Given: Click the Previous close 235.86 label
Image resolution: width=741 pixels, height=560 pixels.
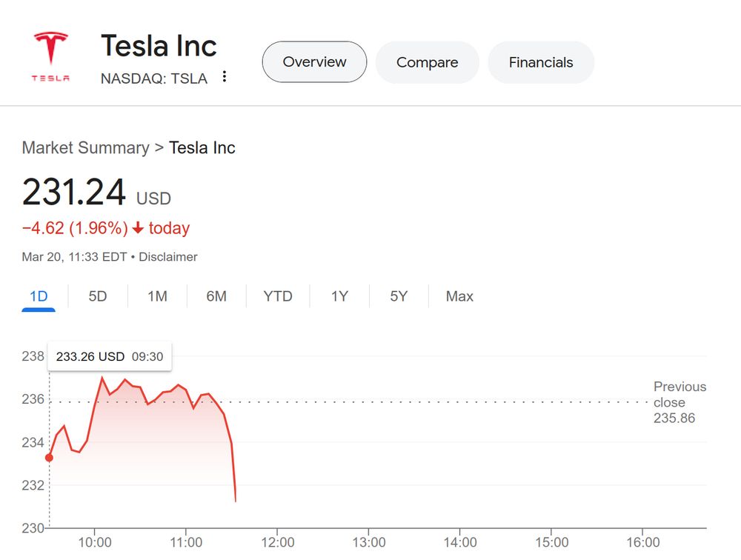Looking at the screenshot, I should click(679, 402).
